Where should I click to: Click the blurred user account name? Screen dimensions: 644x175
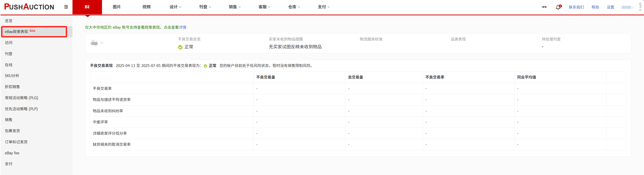coord(627,7)
